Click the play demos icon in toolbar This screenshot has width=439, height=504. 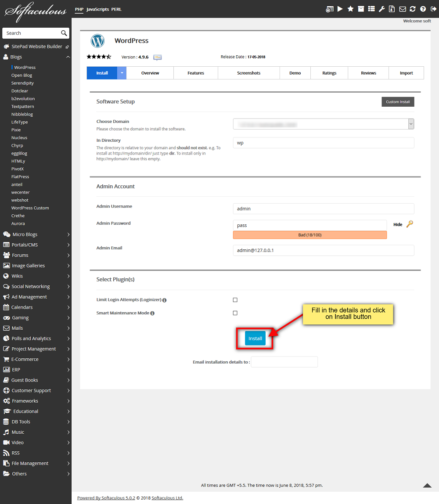tap(340, 9)
